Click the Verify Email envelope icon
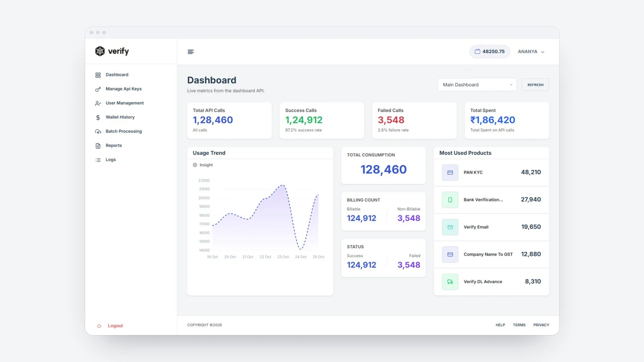644x362 pixels. [450, 227]
